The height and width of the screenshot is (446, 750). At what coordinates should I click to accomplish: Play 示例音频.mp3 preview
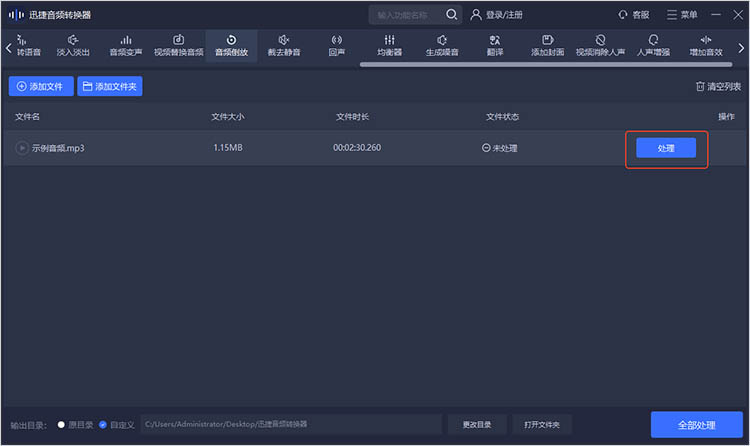point(22,148)
